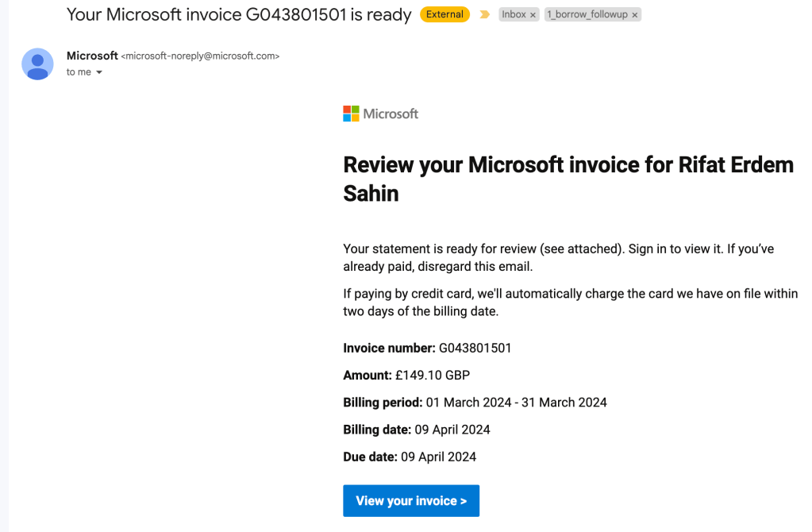
Task: Click the email subject line
Action: 239,14
